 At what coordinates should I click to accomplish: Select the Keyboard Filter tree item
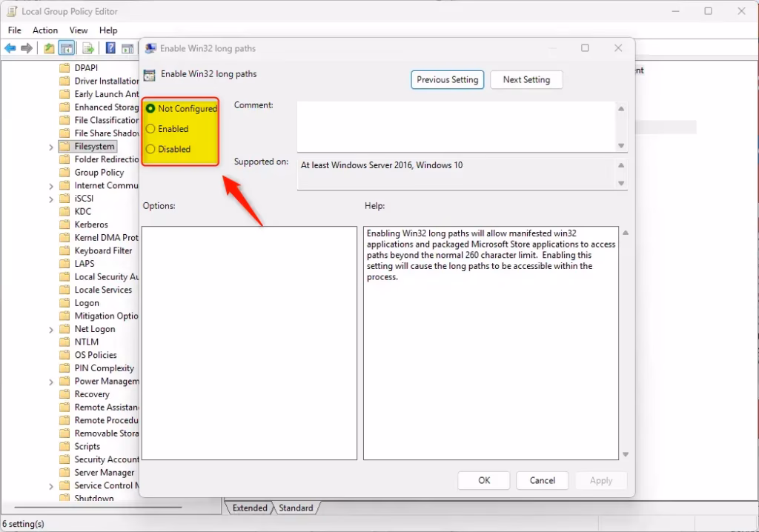103,250
